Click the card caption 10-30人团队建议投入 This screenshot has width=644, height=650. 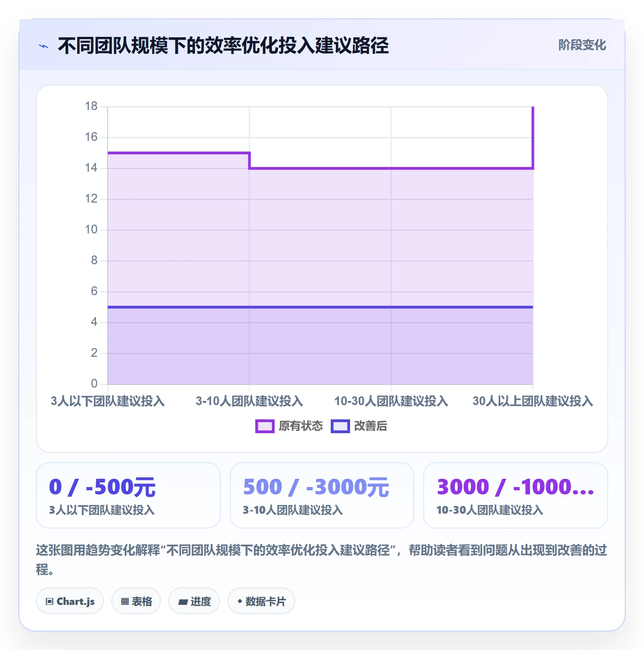490,510
